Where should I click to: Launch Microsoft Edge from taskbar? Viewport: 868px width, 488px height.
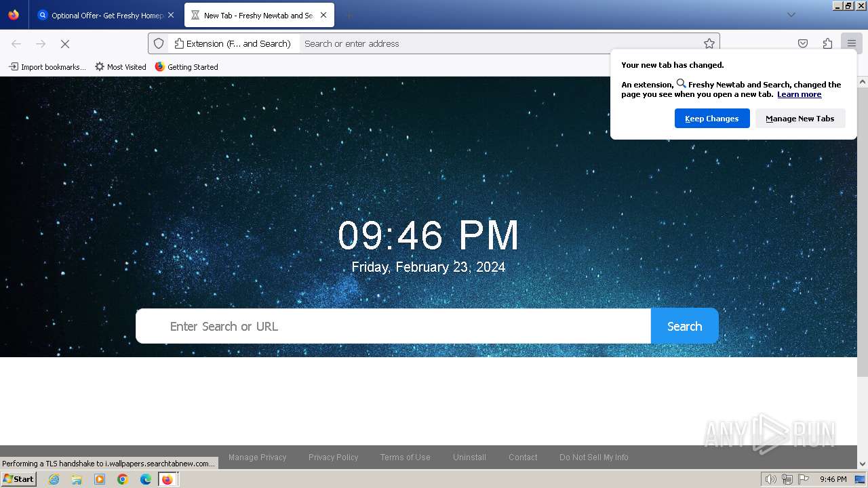point(146,479)
